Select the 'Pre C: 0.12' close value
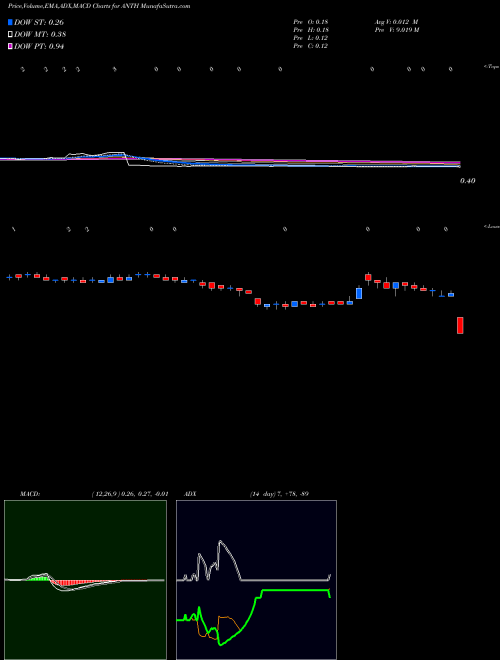This screenshot has width=500, height=660. click(x=311, y=46)
